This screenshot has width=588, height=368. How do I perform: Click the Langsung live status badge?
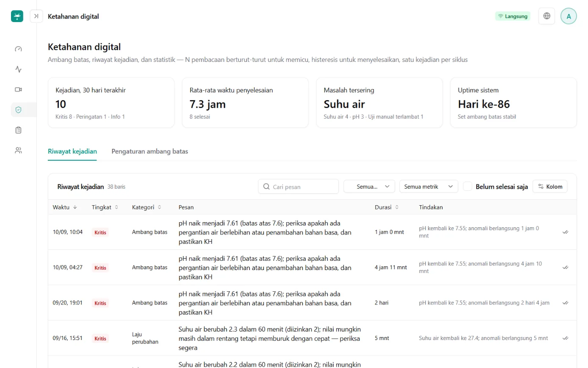[x=513, y=16]
